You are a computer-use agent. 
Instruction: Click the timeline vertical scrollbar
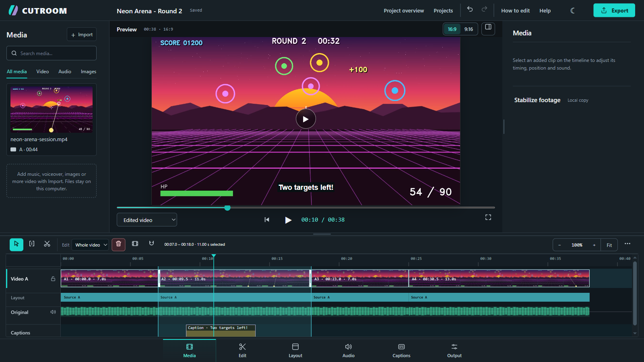point(635,294)
